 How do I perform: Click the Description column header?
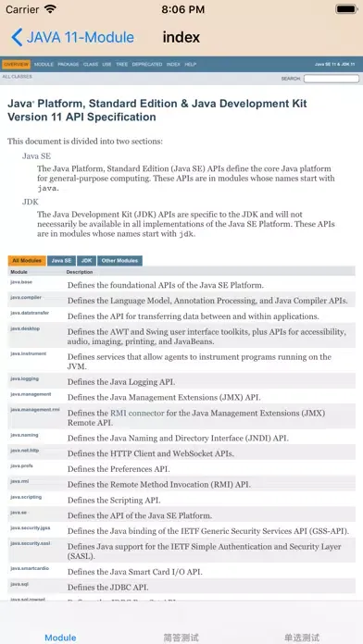point(80,272)
